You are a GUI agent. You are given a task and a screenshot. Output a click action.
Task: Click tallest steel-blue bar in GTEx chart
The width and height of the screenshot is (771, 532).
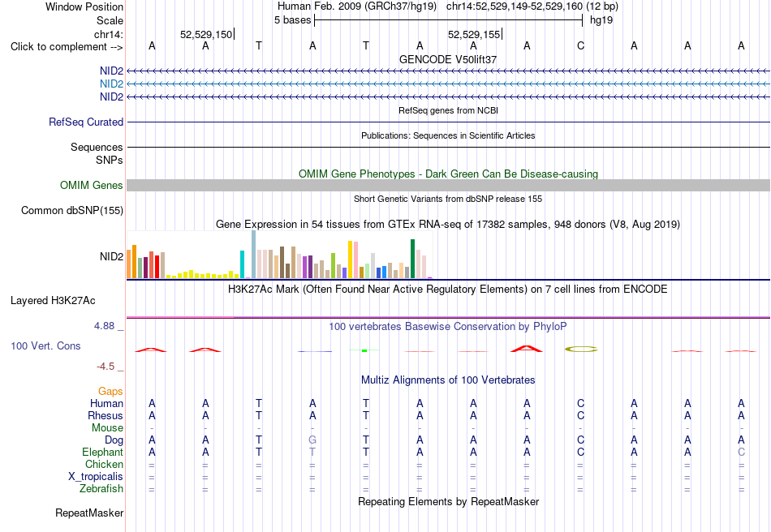click(254, 255)
